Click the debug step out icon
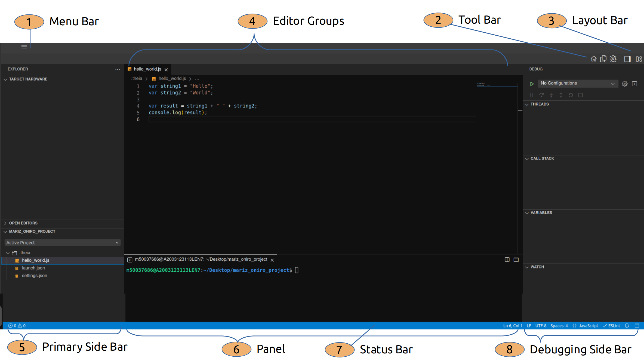644x361 pixels. point(561,95)
